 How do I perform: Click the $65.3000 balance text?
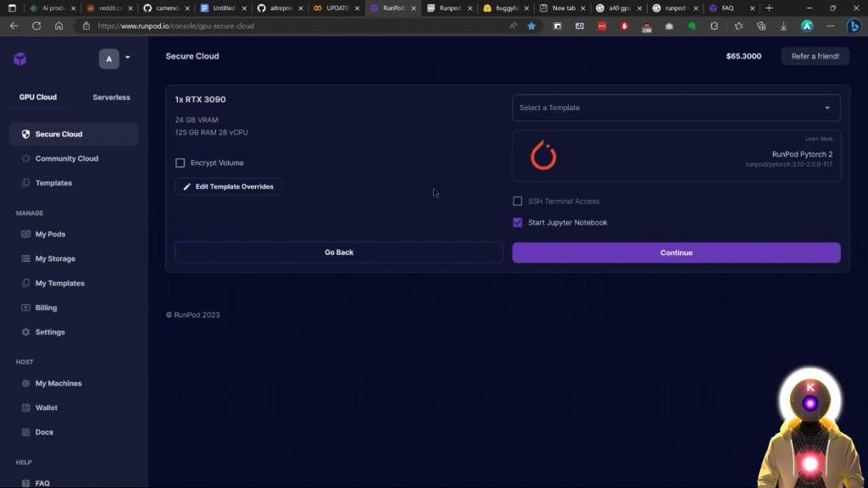click(743, 56)
